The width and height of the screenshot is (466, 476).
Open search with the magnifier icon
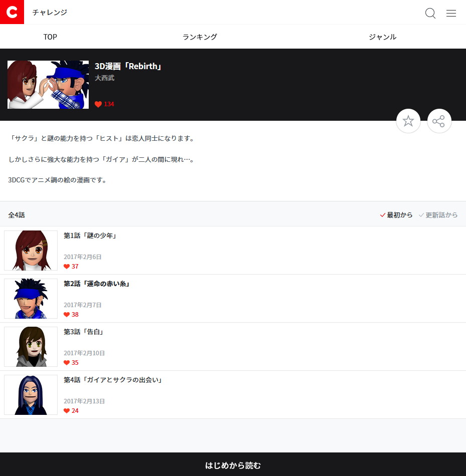[430, 13]
